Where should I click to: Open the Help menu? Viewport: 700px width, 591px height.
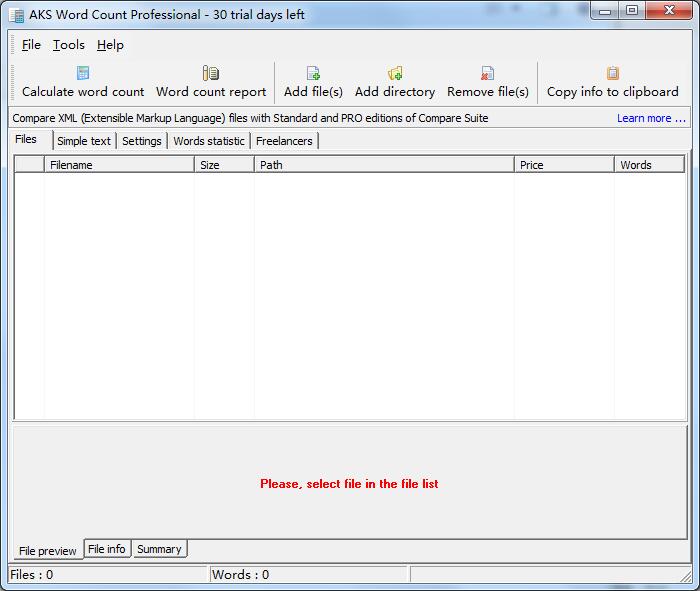pyautogui.click(x=110, y=45)
